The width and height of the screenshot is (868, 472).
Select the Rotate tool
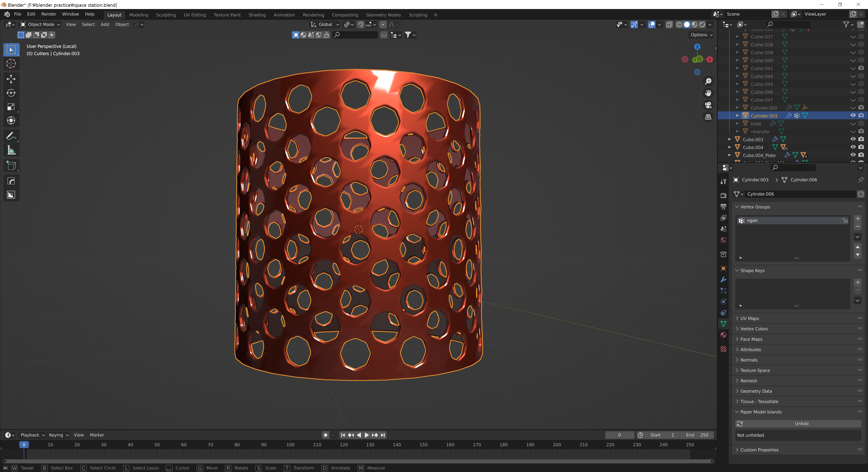tap(11, 93)
